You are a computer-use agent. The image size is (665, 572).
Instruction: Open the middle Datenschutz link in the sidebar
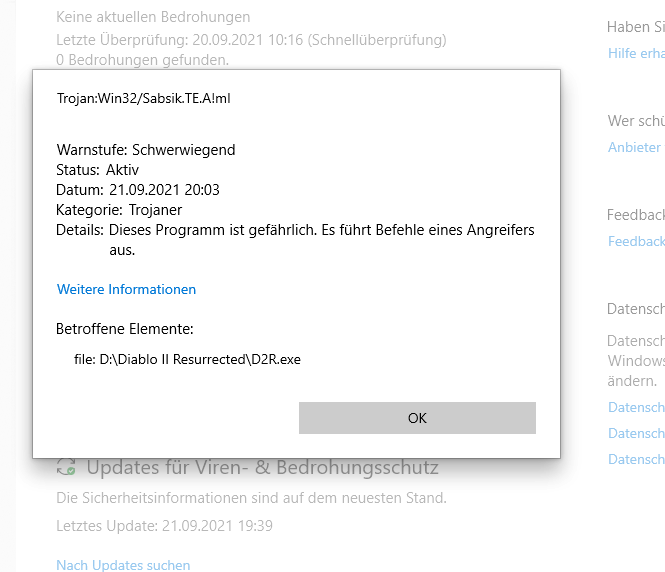tap(636, 433)
